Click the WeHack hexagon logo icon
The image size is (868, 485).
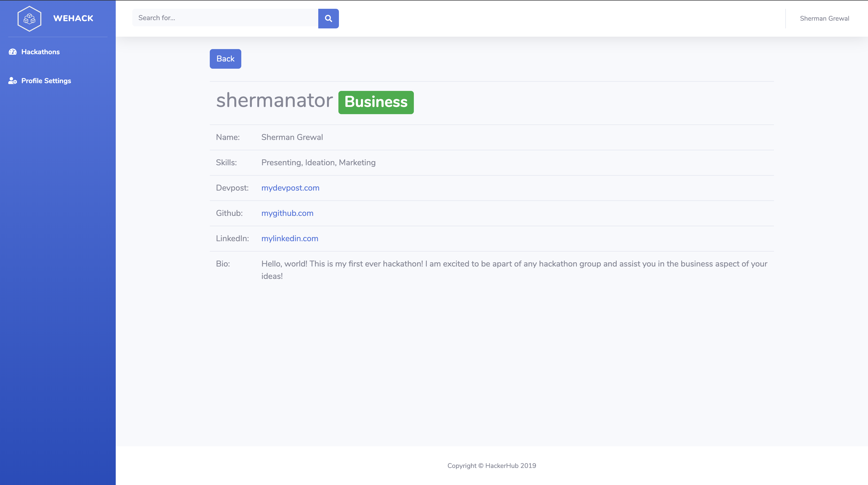tap(29, 19)
